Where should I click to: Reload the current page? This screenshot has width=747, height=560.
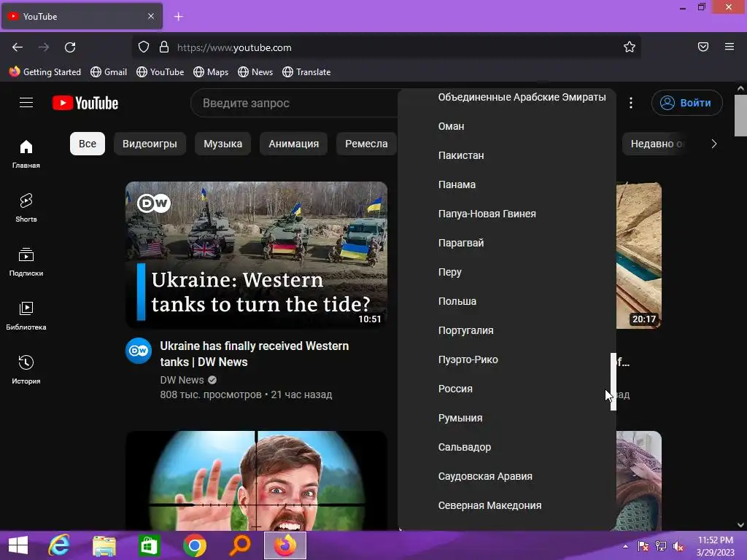70,47
